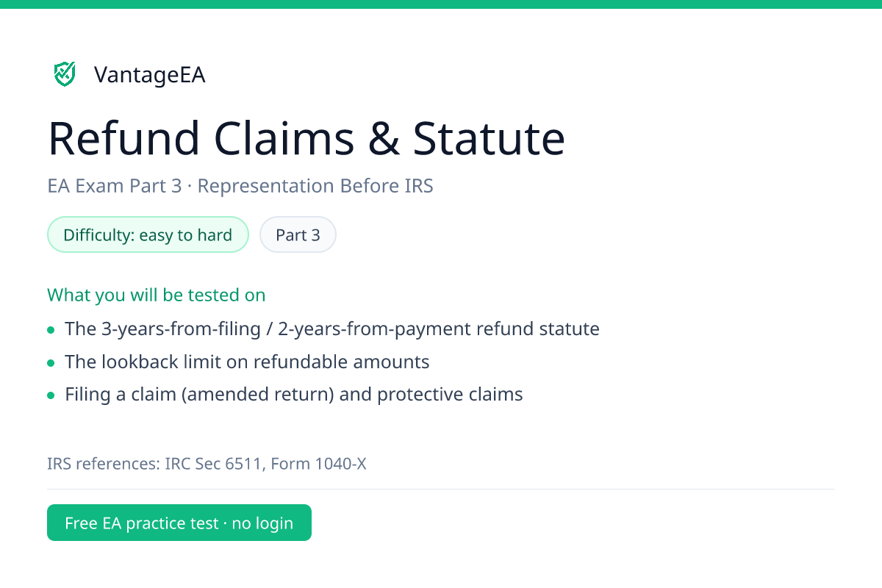
Task: Select the protective claims list item
Action: (294, 395)
